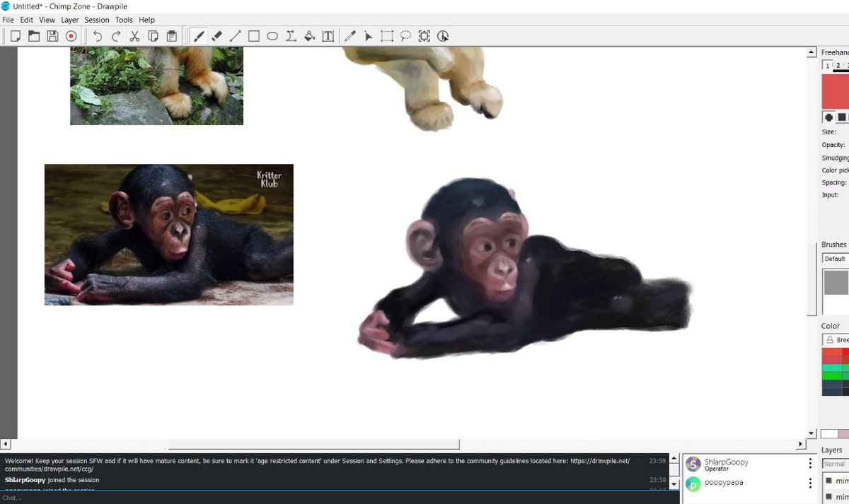Click canvas vertical scrollbar up arrow

pyautogui.click(x=812, y=53)
